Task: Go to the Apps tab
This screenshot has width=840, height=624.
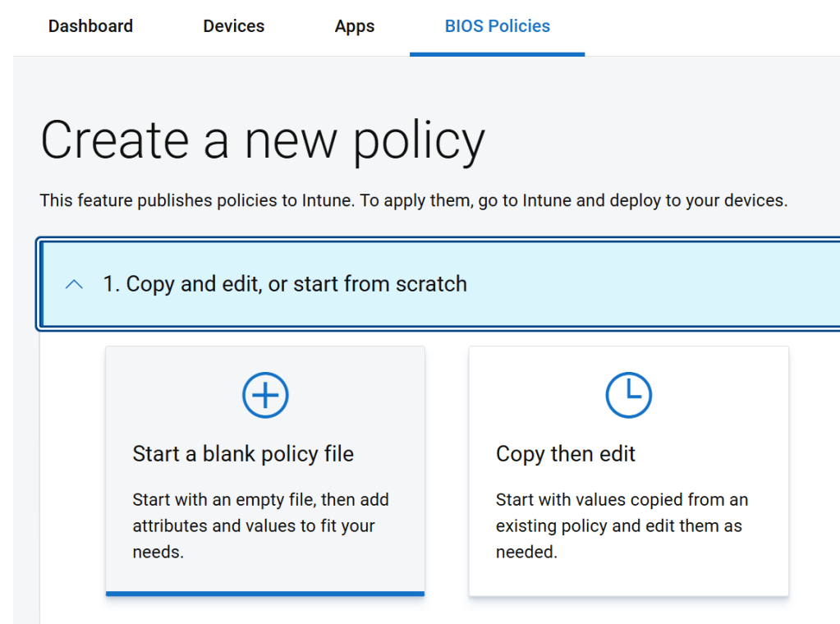Action: (355, 26)
